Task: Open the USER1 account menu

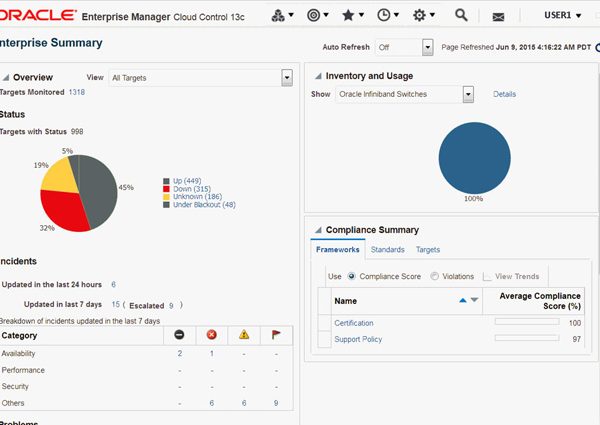Action: pos(562,15)
